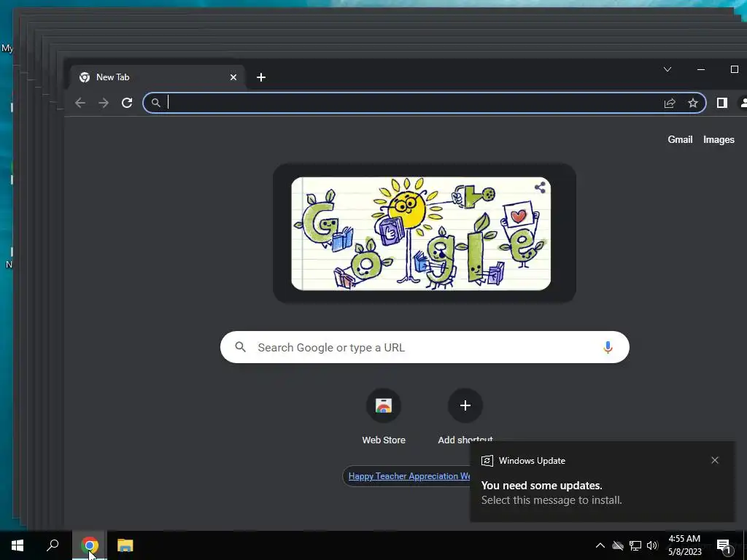
Task: Show hidden system tray icons
Action: pos(600,545)
